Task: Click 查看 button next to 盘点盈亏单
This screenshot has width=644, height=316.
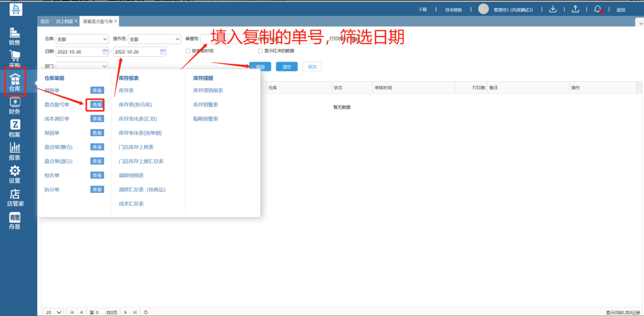Action: tap(97, 105)
